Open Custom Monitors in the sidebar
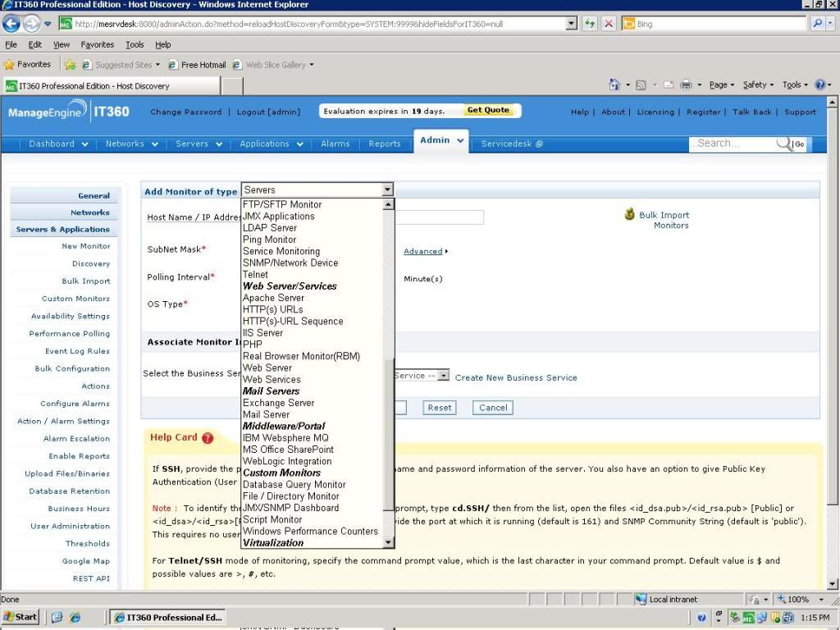The height and width of the screenshot is (630, 840). 75,299
